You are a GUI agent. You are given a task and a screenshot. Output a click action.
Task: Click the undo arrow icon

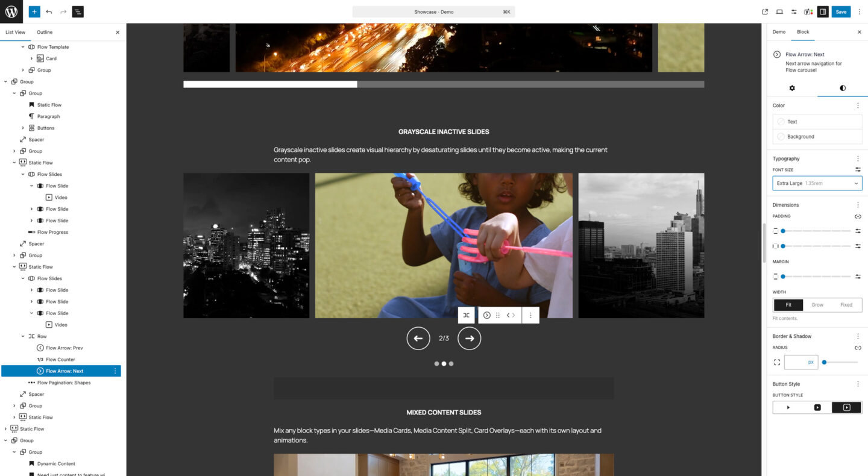click(x=49, y=11)
